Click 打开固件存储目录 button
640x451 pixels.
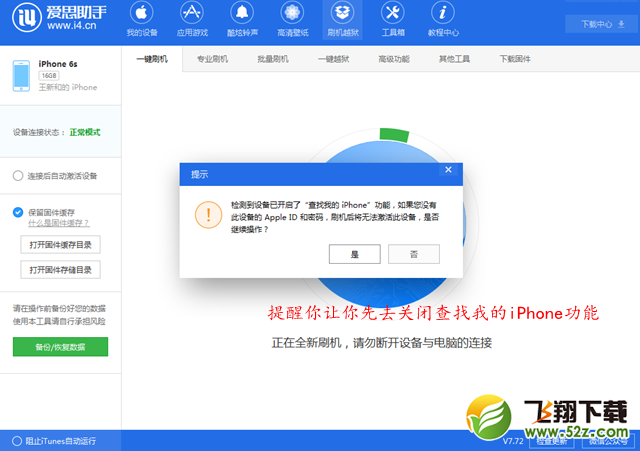coord(60,270)
